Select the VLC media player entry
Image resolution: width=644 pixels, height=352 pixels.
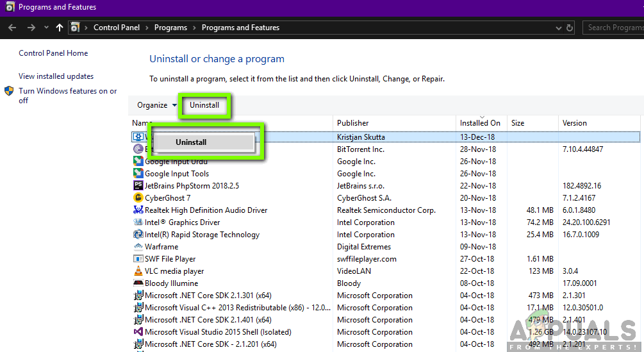[174, 271]
